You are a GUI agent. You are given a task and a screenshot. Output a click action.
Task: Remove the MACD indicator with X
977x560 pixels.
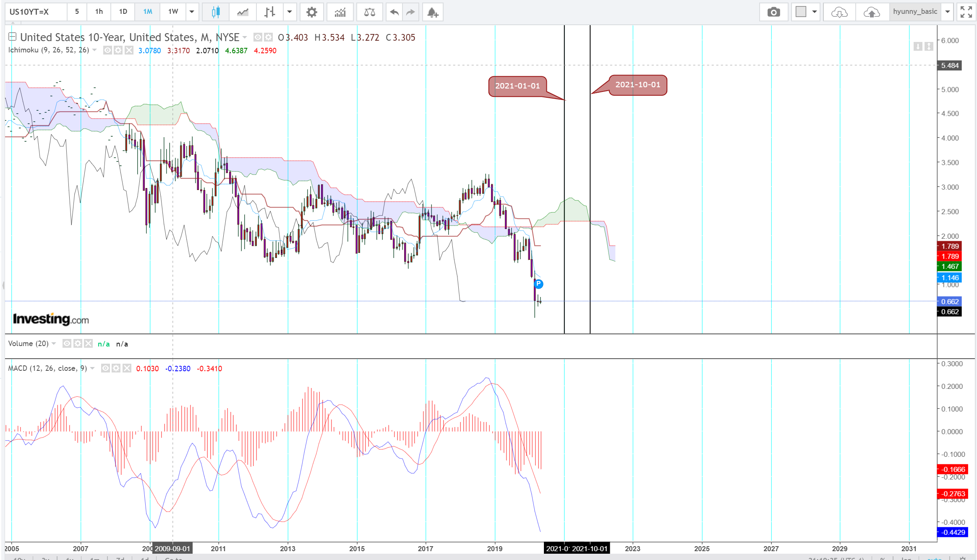pyautogui.click(x=127, y=368)
